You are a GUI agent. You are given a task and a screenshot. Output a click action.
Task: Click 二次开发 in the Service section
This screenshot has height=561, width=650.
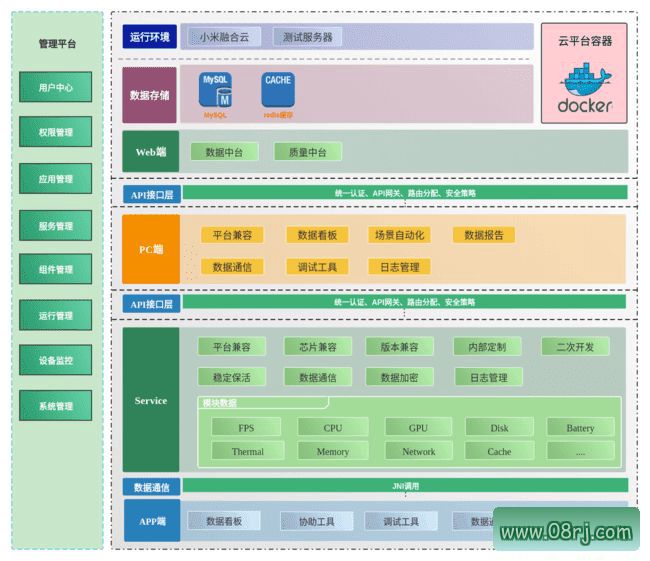[x=575, y=347]
